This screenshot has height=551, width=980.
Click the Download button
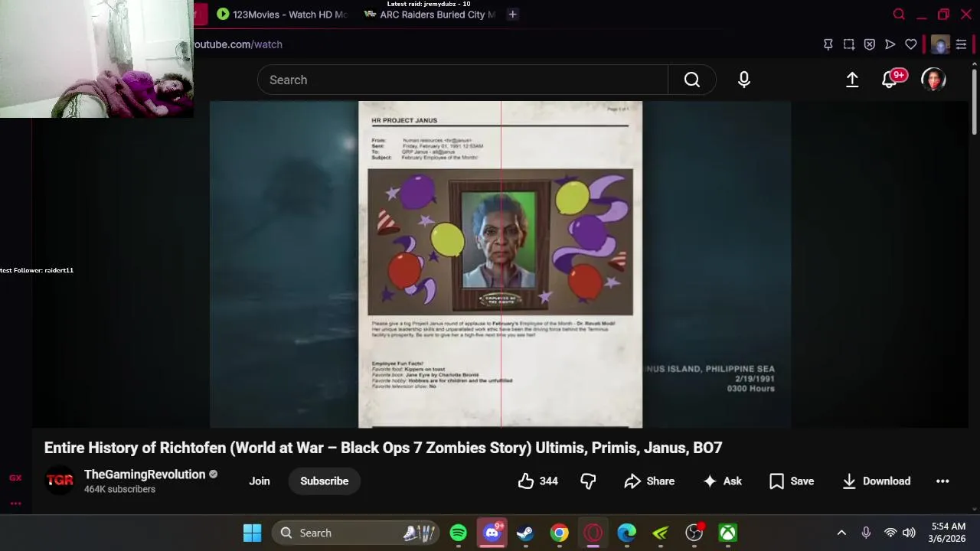[877, 481]
